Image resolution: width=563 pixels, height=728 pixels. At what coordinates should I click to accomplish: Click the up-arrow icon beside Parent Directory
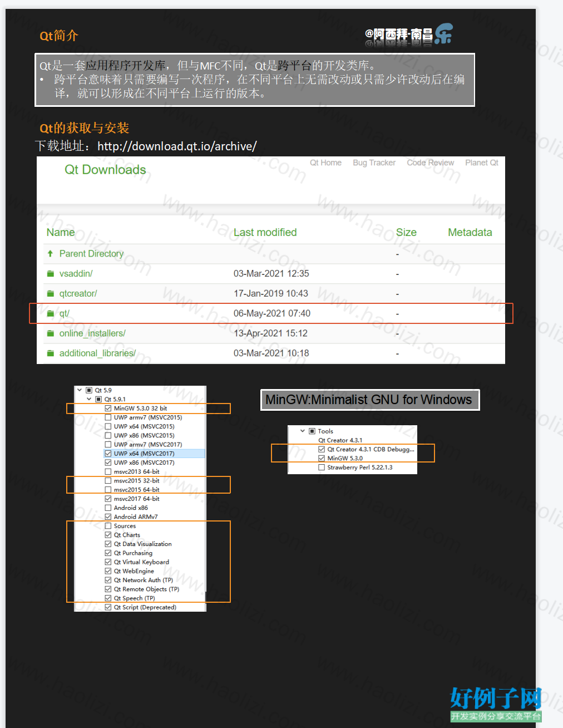[50, 253]
